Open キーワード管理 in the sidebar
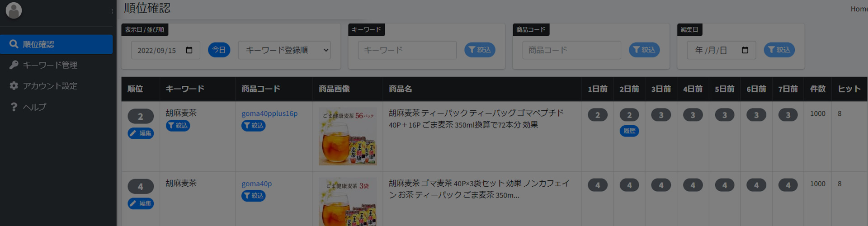 pos(56,65)
